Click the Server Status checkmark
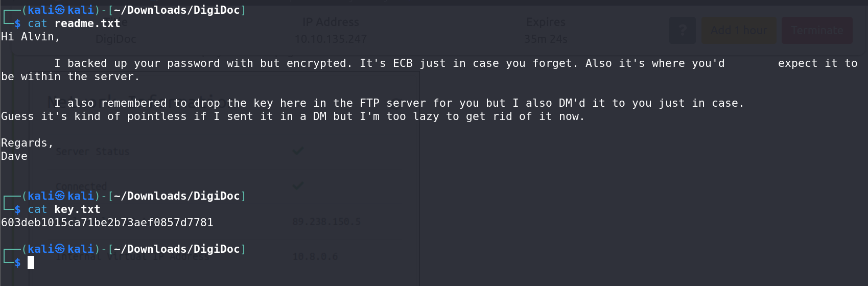Viewport: 868px width, 286px height. pos(298,151)
